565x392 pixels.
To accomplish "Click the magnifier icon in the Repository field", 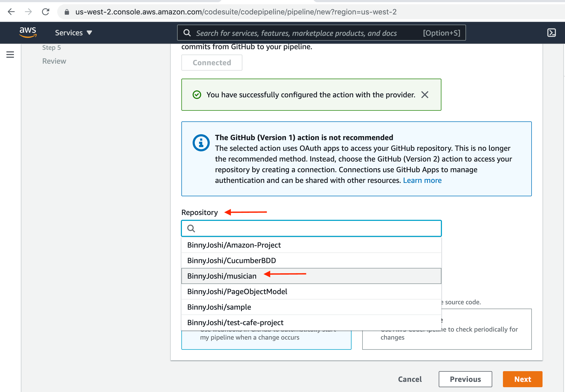I will pyautogui.click(x=191, y=228).
